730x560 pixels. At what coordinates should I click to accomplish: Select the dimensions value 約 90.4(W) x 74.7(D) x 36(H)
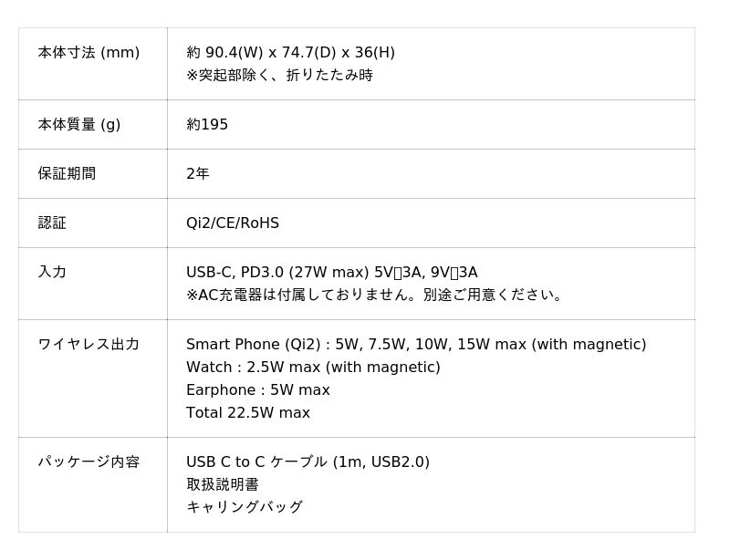[x=290, y=53]
